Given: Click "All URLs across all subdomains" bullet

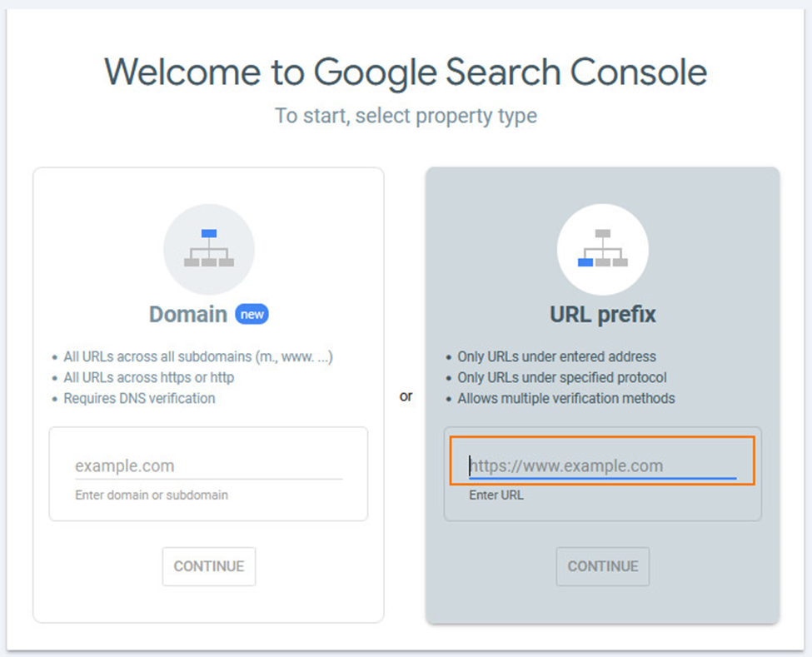Looking at the screenshot, I should (198, 356).
